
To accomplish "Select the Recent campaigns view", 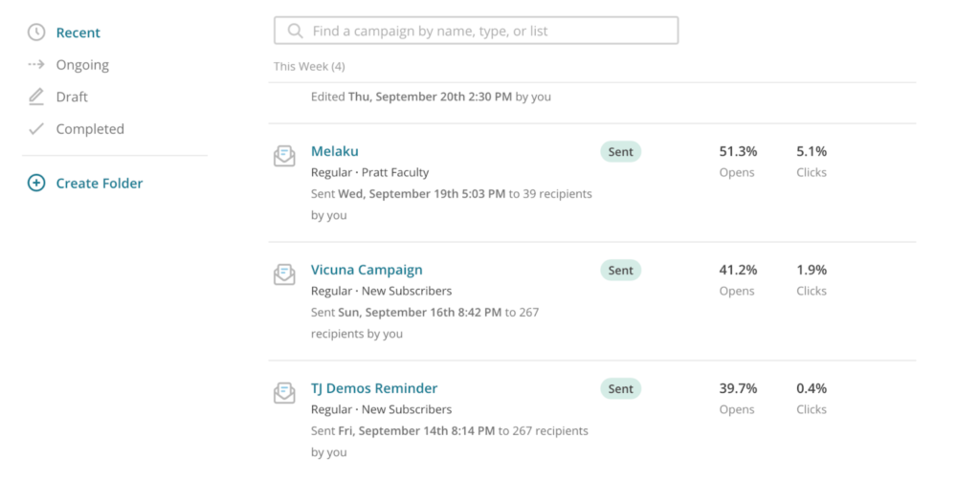I will point(78,33).
